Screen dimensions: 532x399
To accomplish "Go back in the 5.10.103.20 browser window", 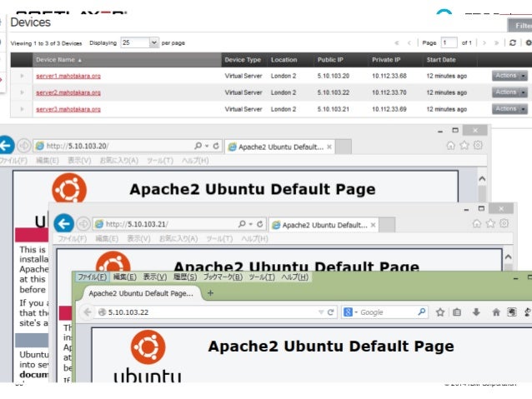I will tap(6, 145).
